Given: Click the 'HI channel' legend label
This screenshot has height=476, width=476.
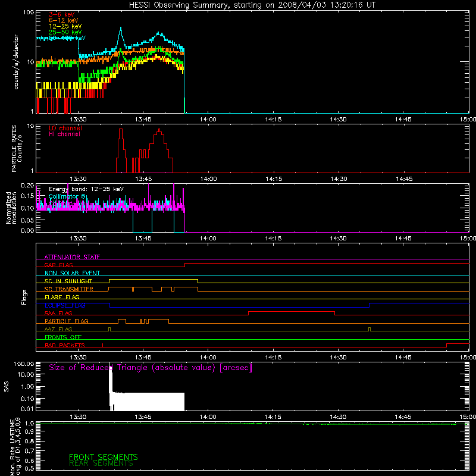Looking at the screenshot, I should click(x=64, y=134).
